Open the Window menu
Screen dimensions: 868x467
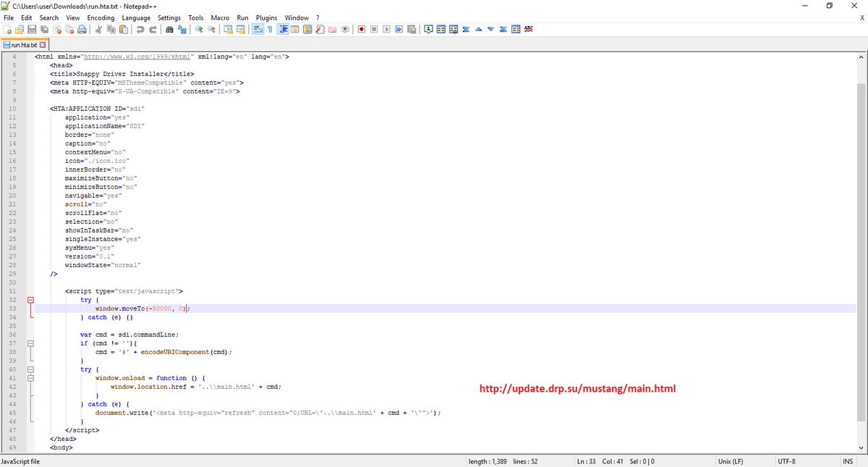click(297, 17)
